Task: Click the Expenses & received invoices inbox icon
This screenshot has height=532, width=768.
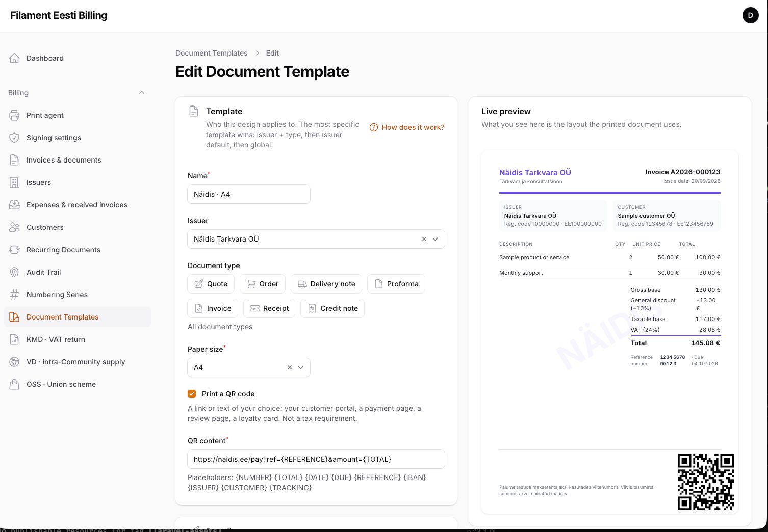Action: pos(14,205)
